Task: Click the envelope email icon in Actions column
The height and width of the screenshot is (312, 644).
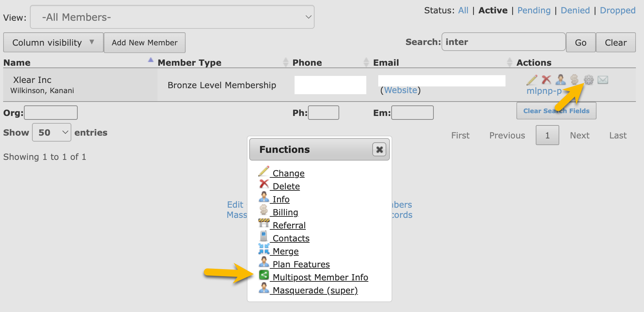Action: pyautogui.click(x=603, y=80)
